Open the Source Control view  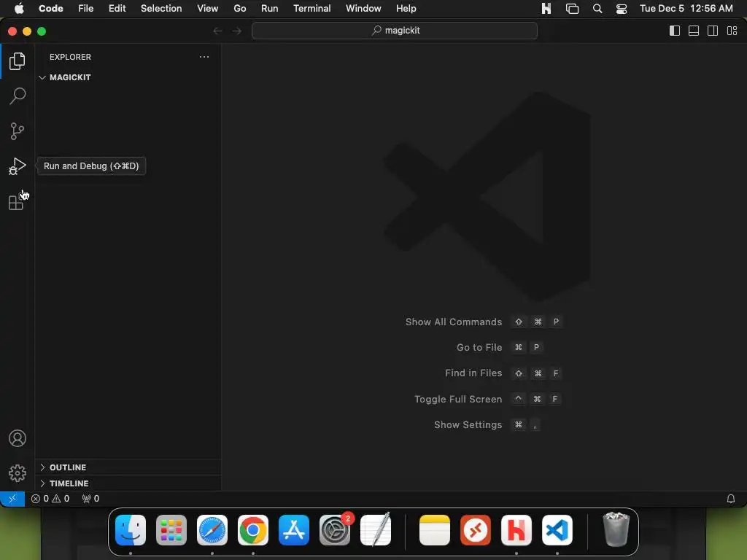click(18, 131)
